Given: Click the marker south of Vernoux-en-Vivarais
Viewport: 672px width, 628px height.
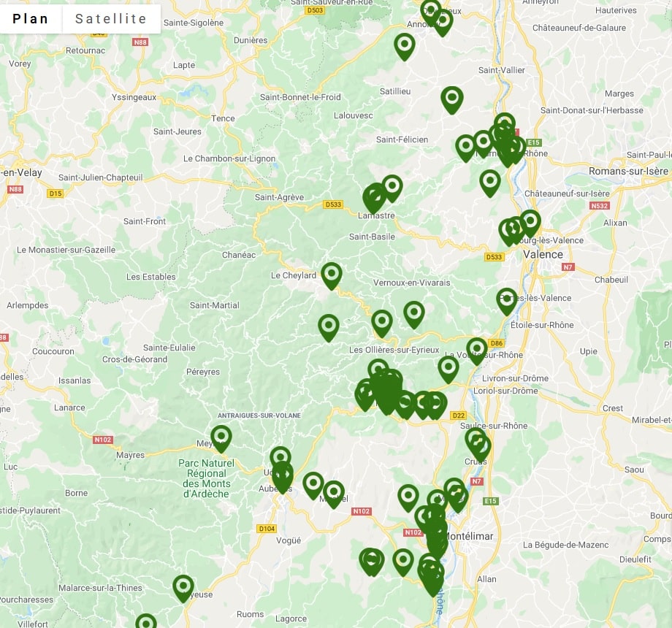Looking at the screenshot, I should click(x=414, y=313).
